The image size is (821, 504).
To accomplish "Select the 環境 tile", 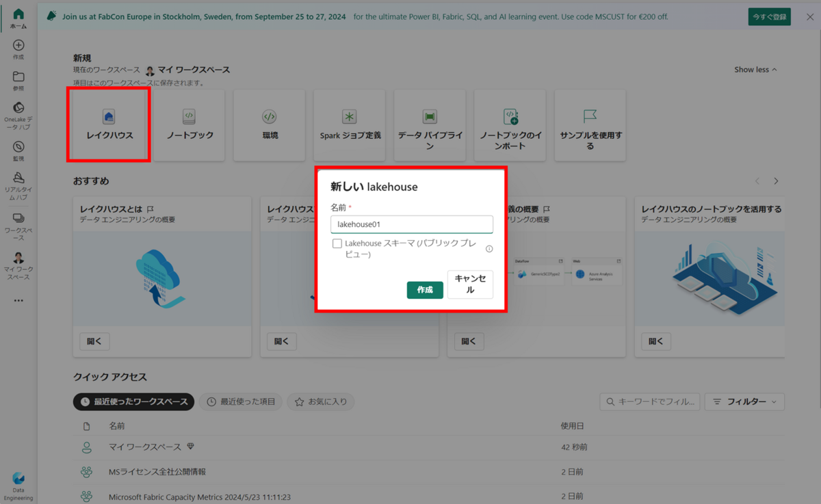I will [270, 125].
